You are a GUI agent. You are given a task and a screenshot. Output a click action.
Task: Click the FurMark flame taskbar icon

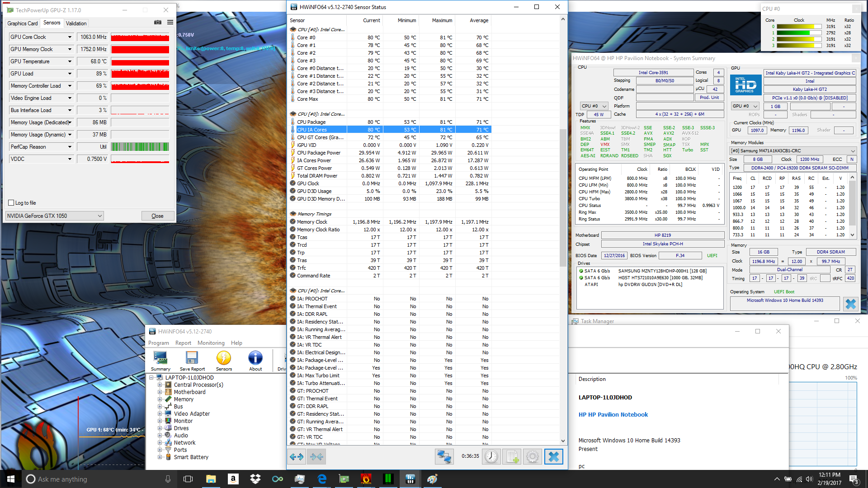[366, 479]
